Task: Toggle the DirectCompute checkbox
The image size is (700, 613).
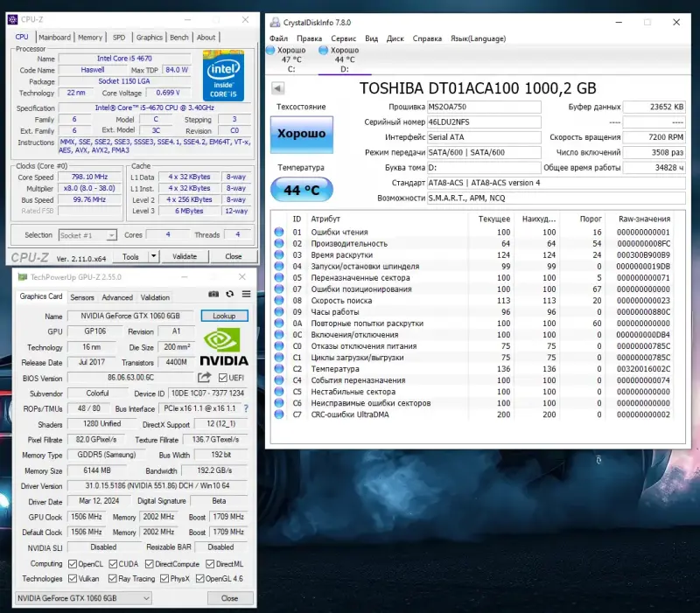Action: point(150,564)
